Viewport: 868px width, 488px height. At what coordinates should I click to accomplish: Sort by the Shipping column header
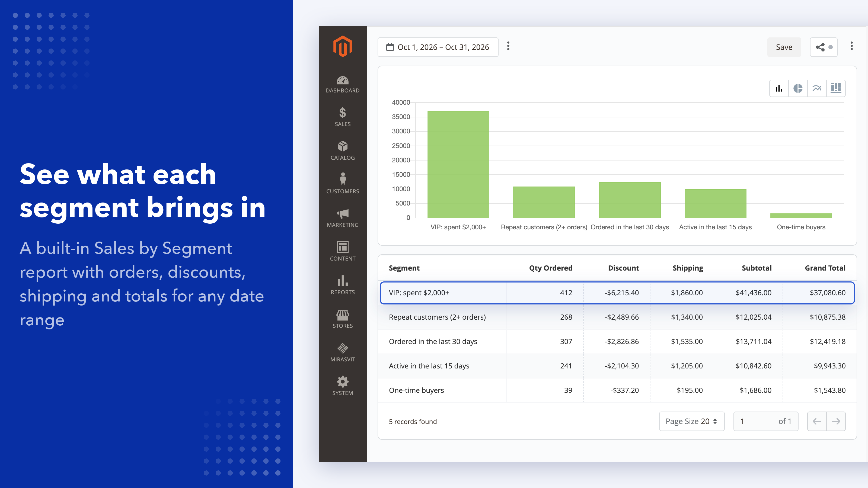click(688, 268)
